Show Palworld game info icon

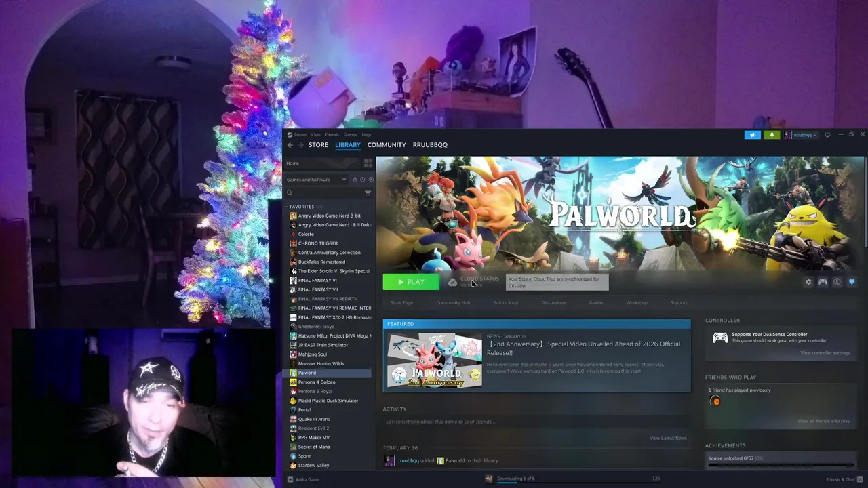pos(837,282)
